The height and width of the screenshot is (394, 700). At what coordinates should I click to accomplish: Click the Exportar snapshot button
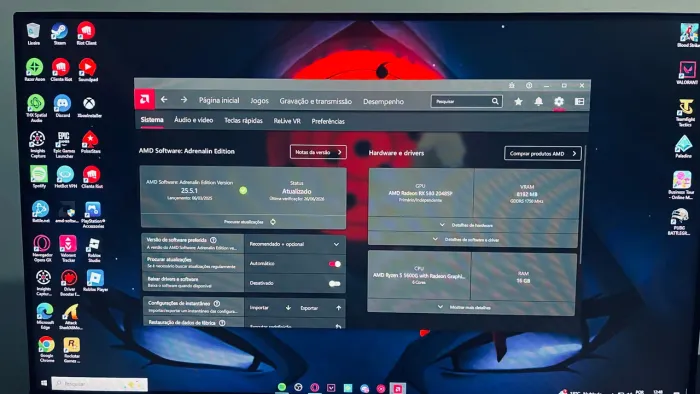(321, 308)
